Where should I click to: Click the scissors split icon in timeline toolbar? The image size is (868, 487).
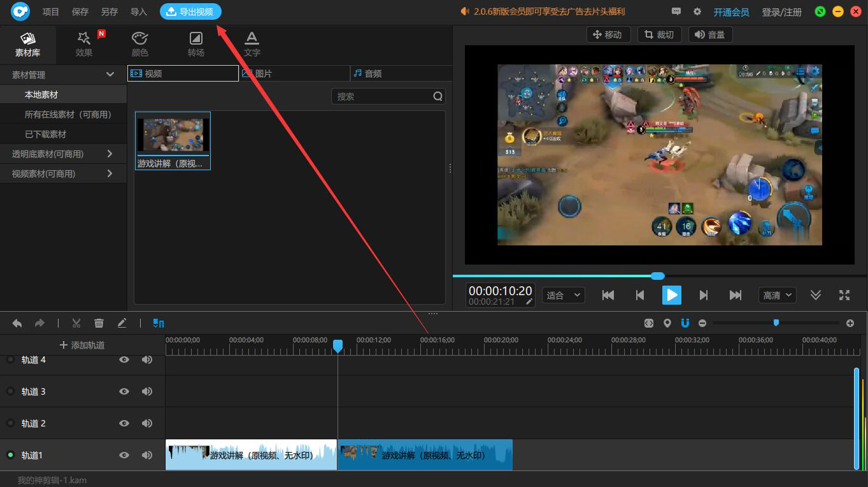(76, 323)
